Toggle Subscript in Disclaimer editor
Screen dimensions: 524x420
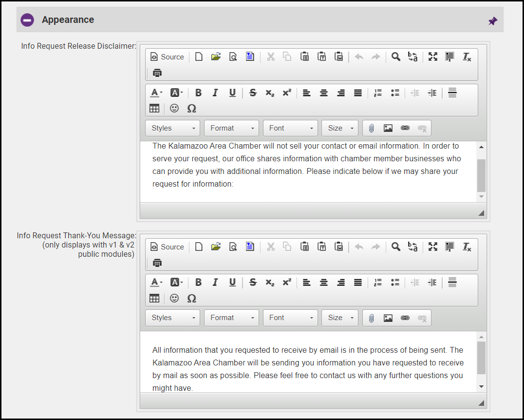pos(270,93)
